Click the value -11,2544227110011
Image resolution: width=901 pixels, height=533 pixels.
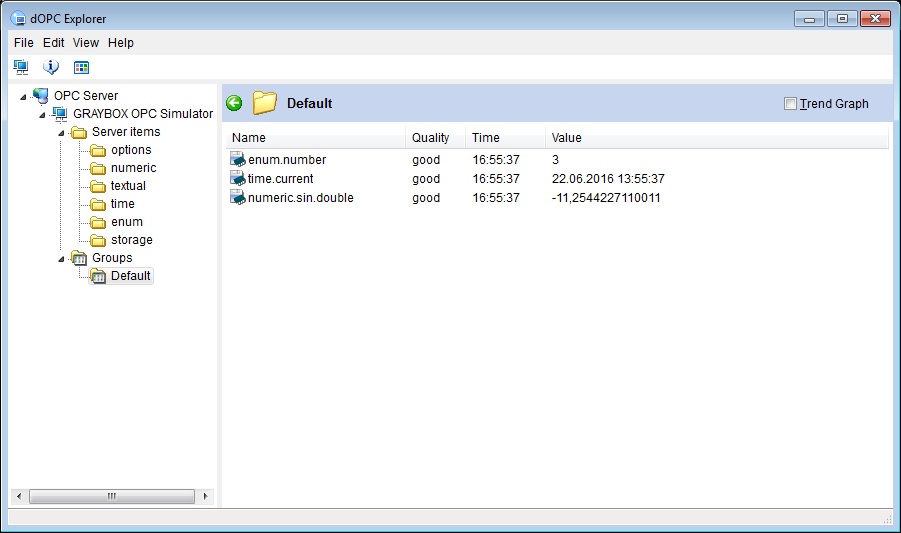[606, 198]
